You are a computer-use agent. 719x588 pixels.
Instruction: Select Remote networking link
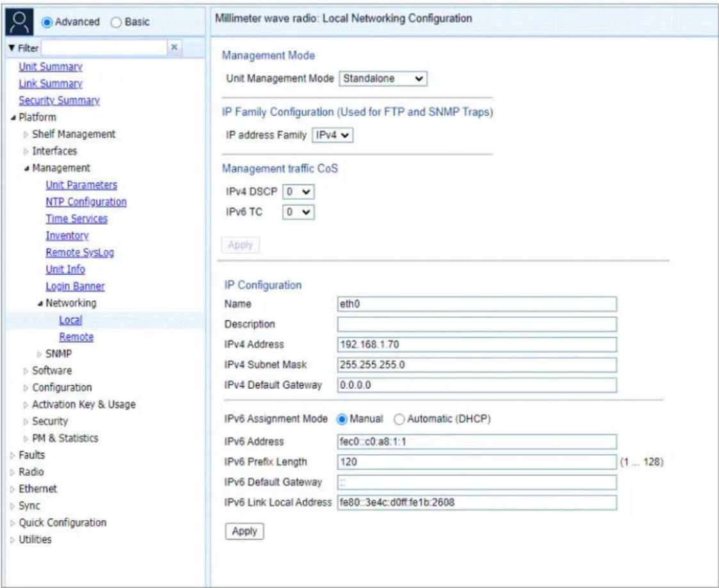[x=76, y=337]
